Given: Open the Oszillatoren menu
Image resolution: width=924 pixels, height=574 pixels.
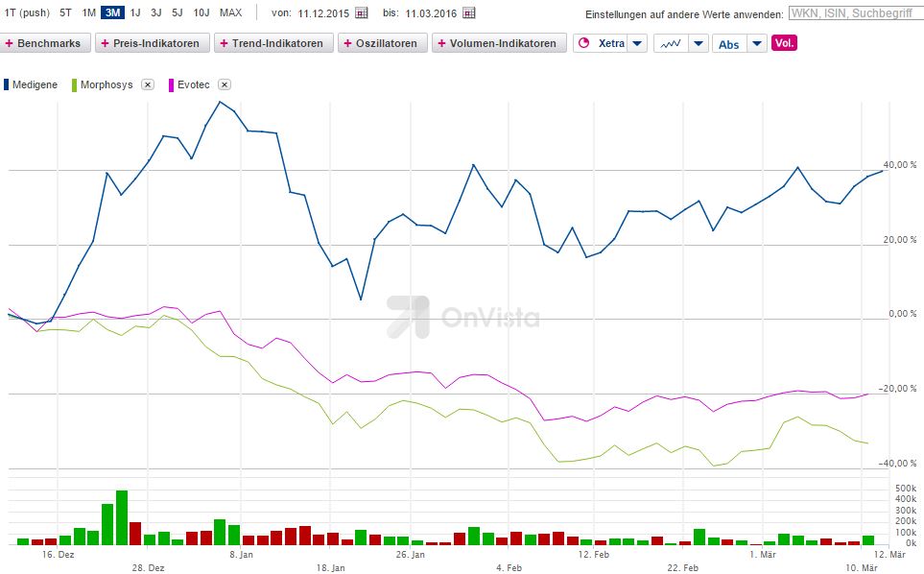Looking at the screenshot, I should (x=383, y=43).
